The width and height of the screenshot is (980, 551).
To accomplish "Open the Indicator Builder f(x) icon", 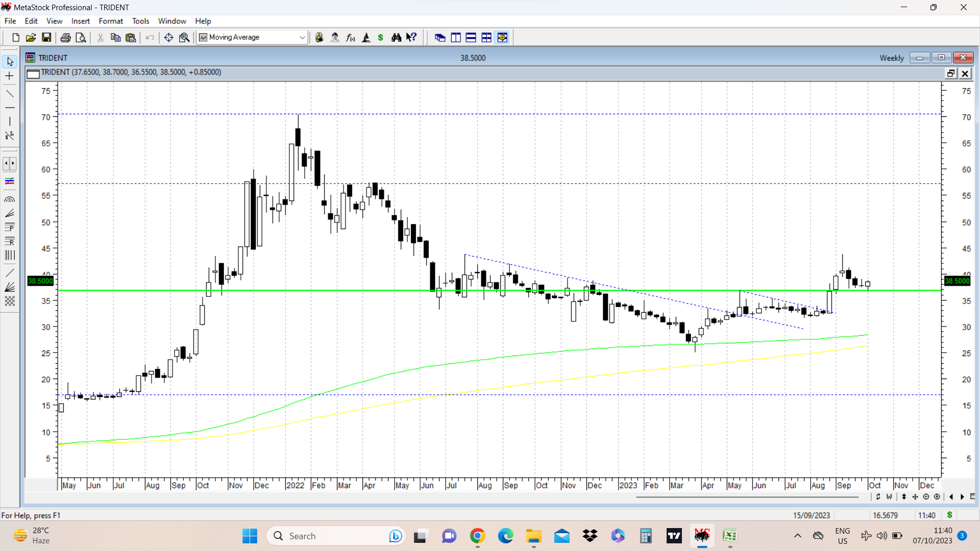I will pyautogui.click(x=351, y=37).
